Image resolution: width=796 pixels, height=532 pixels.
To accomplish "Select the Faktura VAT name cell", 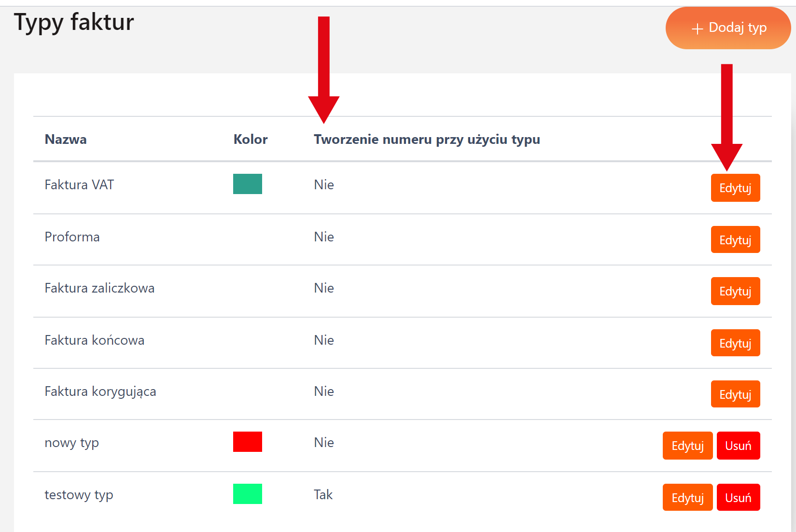I will point(79,185).
